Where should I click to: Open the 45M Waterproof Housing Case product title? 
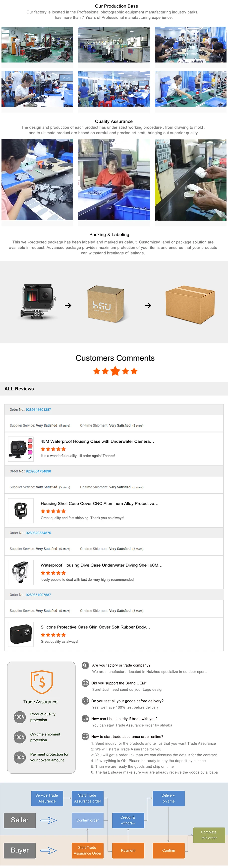(97, 441)
